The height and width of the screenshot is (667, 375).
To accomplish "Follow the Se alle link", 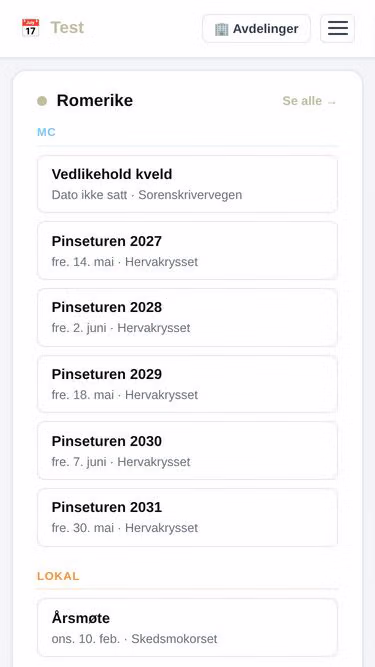I will click(310, 101).
